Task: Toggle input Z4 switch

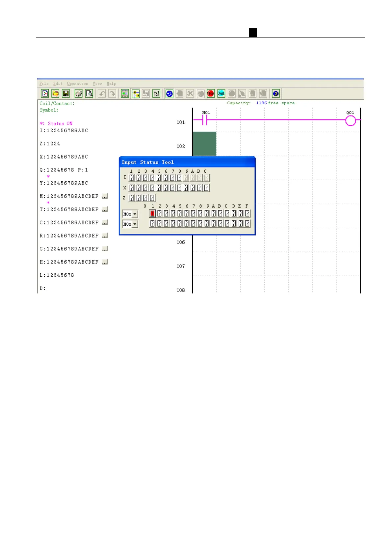Action: tap(152, 198)
